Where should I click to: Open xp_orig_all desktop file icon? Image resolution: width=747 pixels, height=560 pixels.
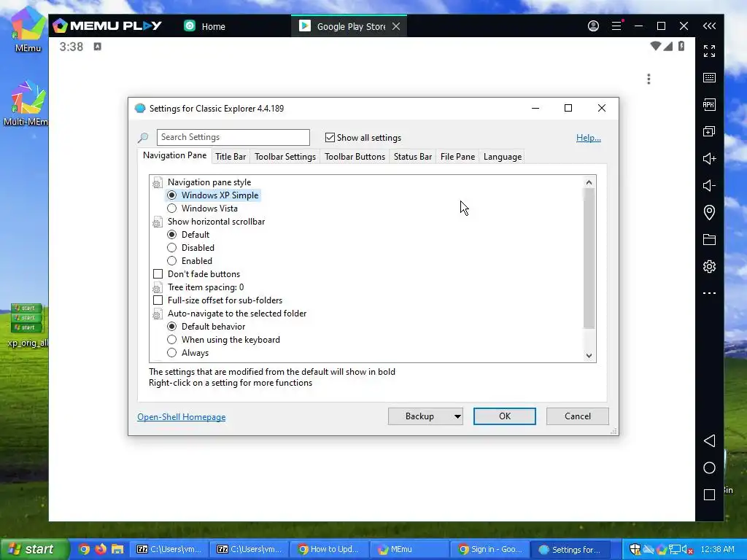pyautogui.click(x=27, y=325)
